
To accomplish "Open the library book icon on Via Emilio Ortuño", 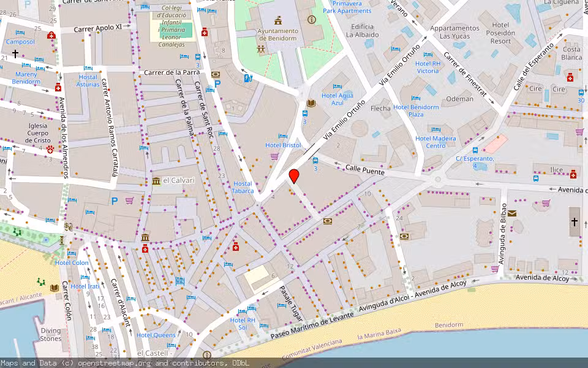I will coord(311,103).
